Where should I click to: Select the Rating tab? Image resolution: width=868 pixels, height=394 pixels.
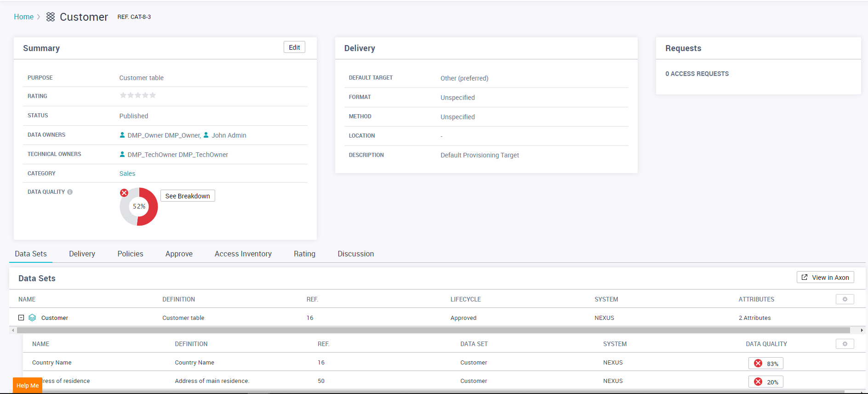pos(304,254)
